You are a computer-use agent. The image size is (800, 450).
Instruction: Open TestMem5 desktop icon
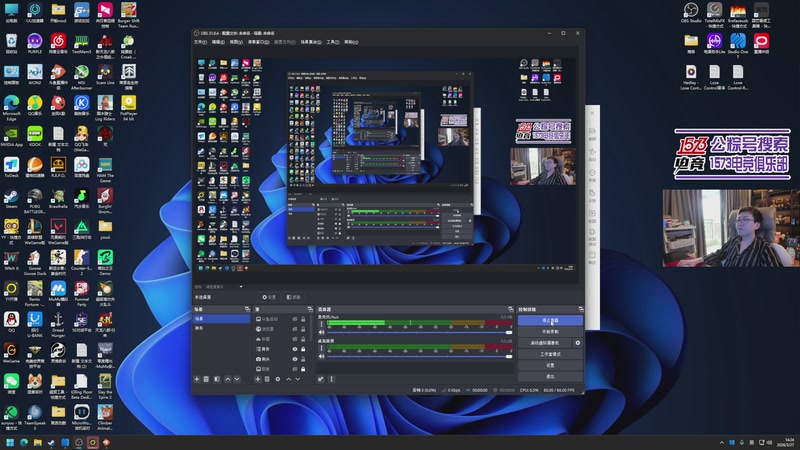point(82,44)
